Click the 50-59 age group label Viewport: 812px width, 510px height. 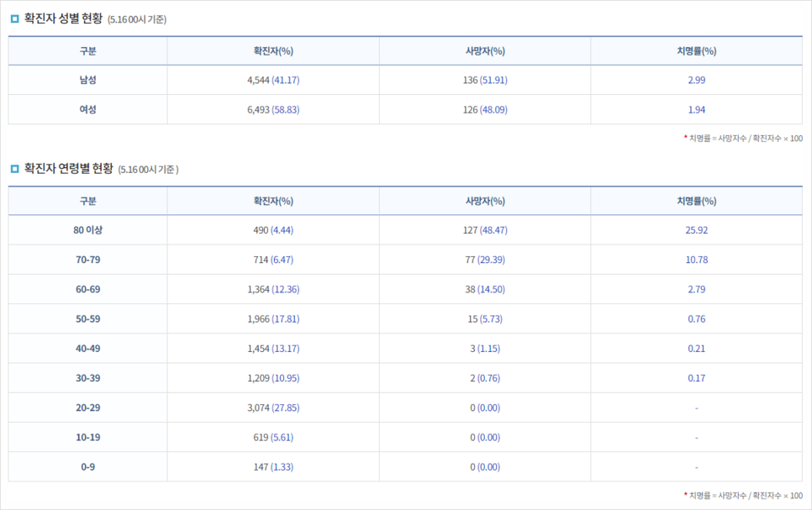tap(87, 318)
